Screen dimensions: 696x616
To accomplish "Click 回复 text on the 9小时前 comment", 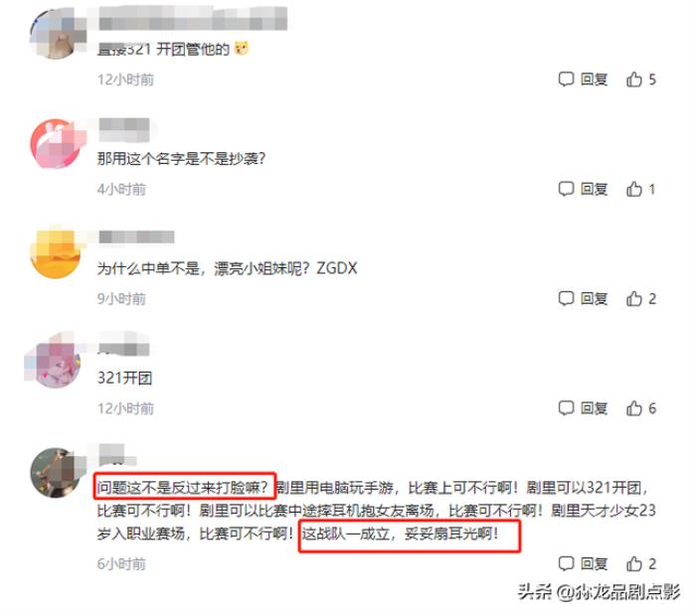I will pyautogui.click(x=595, y=298).
